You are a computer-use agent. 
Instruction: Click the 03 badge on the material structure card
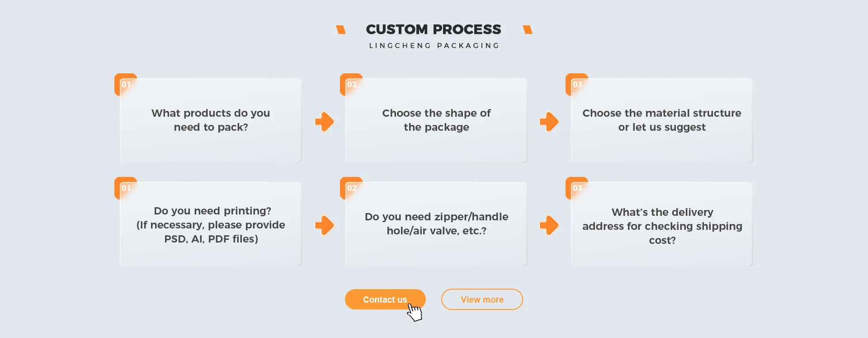click(x=577, y=85)
